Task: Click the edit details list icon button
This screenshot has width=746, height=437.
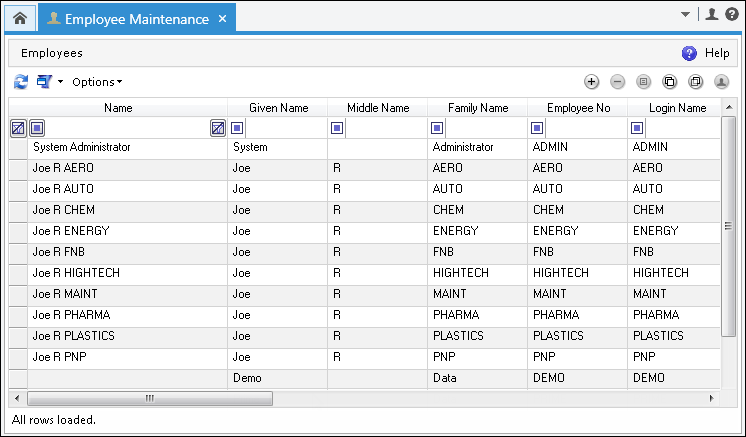Action: pyautogui.click(x=643, y=82)
